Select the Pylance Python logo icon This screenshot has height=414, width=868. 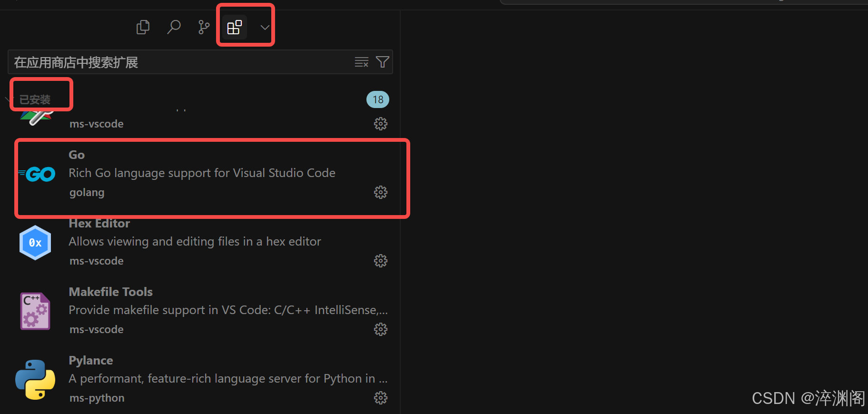[35, 379]
